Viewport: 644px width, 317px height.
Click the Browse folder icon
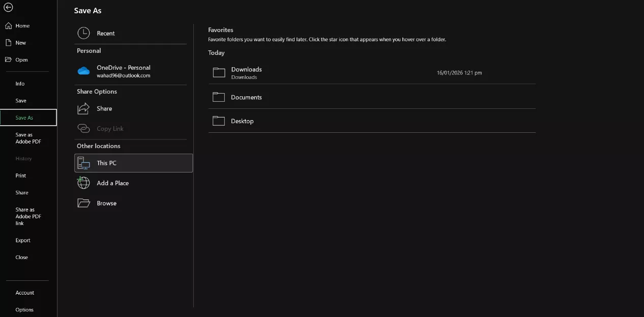(x=83, y=203)
